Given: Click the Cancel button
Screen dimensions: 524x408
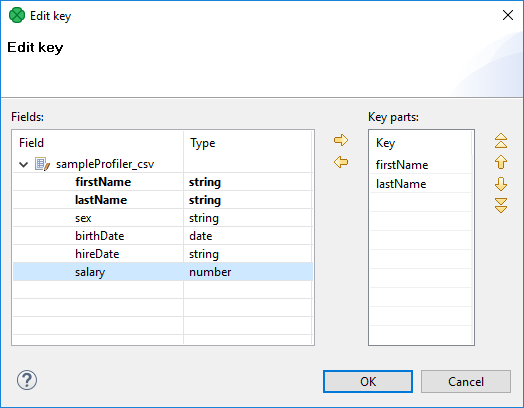Looking at the screenshot, I should pos(466,382).
